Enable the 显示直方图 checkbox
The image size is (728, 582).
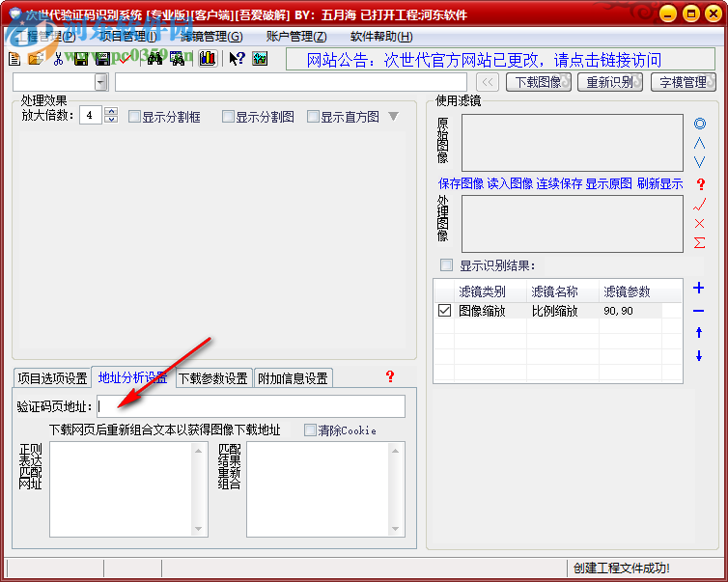[x=314, y=116]
